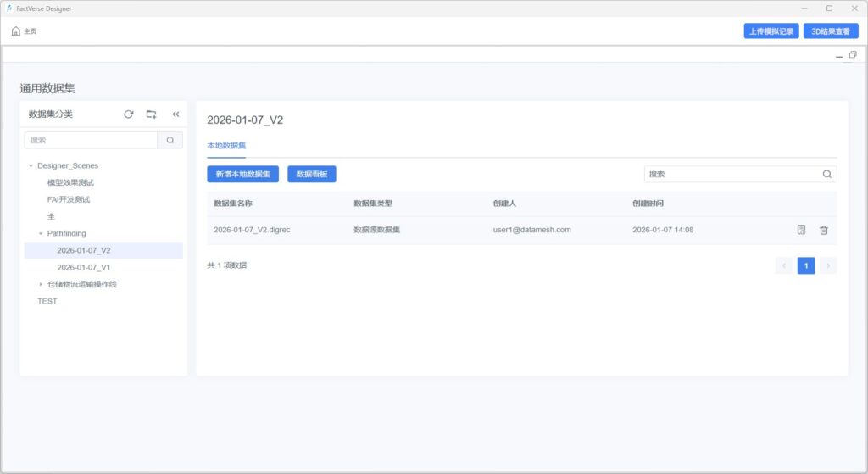Expand the 仓储物流运输操作线 tree node
This screenshot has height=474, width=868.
(41, 284)
